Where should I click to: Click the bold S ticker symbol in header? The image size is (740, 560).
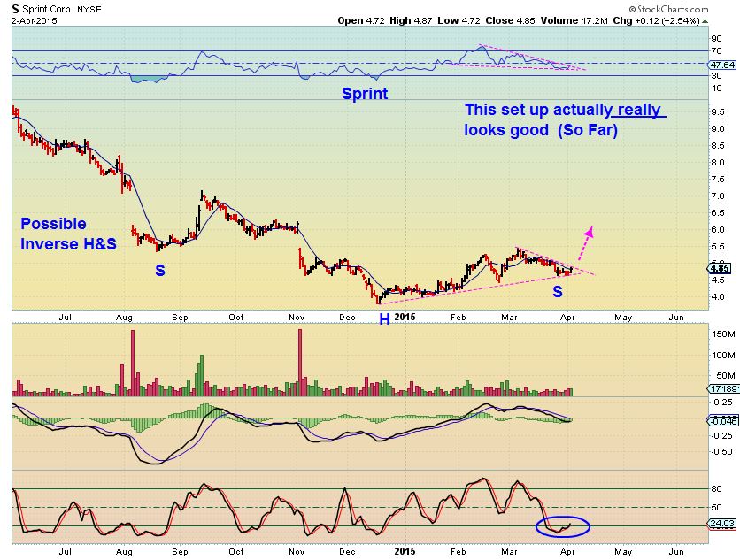coord(16,9)
